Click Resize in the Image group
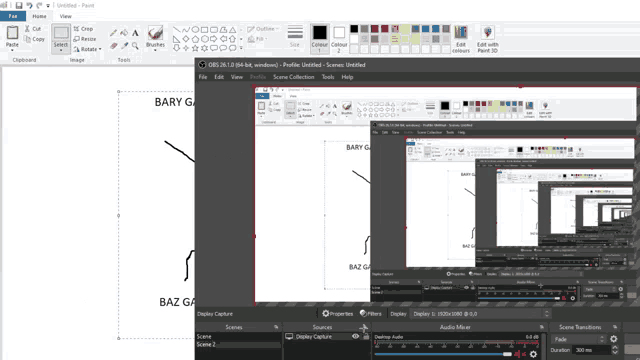Image resolution: width=640 pixels, height=360 pixels. coord(85,39)
